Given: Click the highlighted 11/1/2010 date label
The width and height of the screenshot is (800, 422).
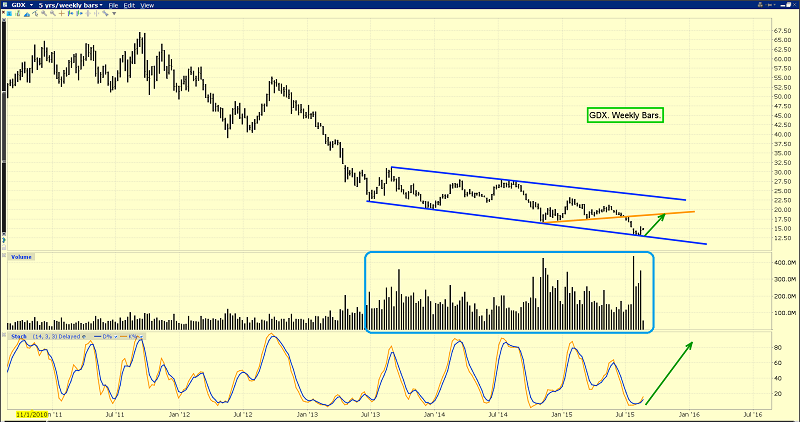Looking at the screenshot, I should click(31, 414).
